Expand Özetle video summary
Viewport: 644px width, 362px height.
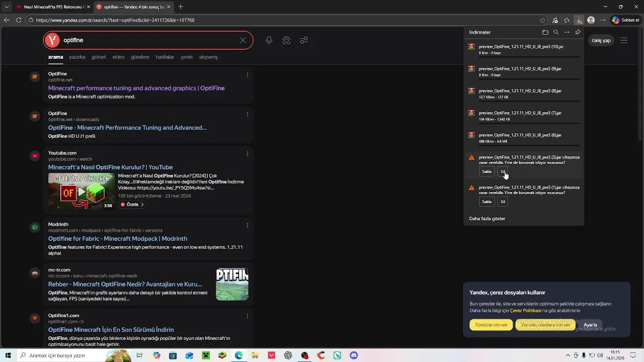coord(132,205)
